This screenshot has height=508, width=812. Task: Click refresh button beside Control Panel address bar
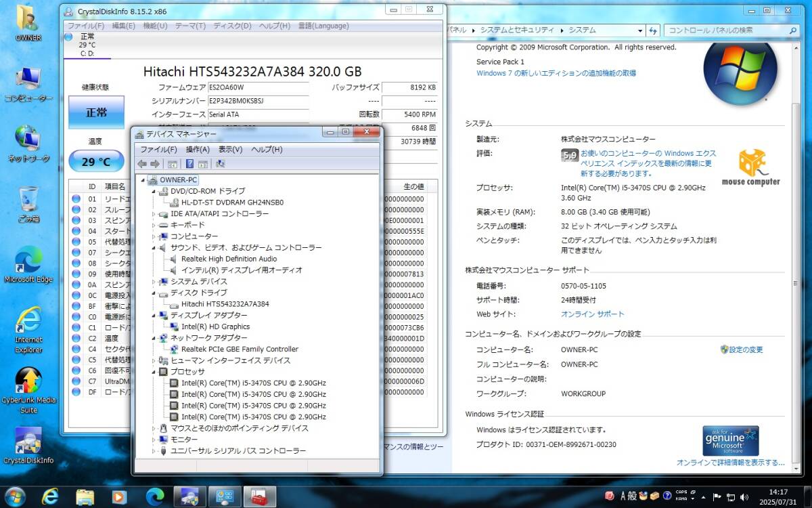tap(653, 30)
